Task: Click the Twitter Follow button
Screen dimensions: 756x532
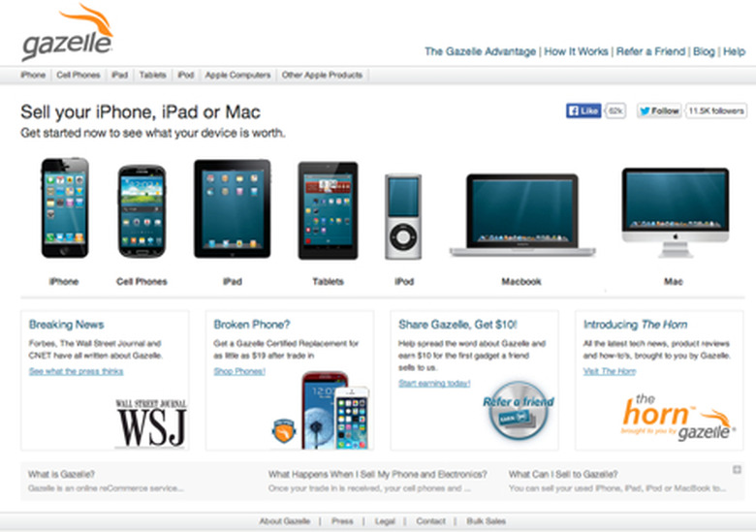Action: point(659,110)
